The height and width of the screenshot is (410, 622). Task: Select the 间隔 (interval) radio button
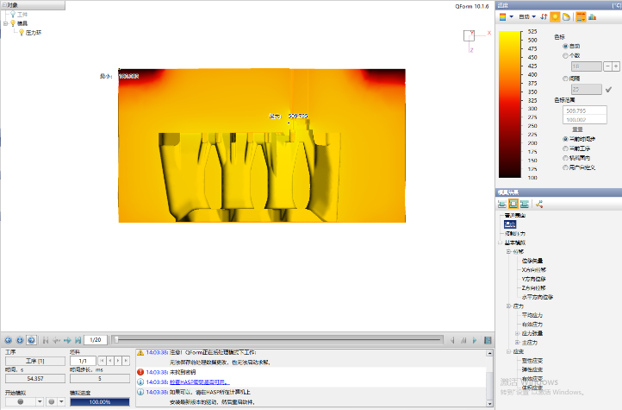click(x=566, y=77)
